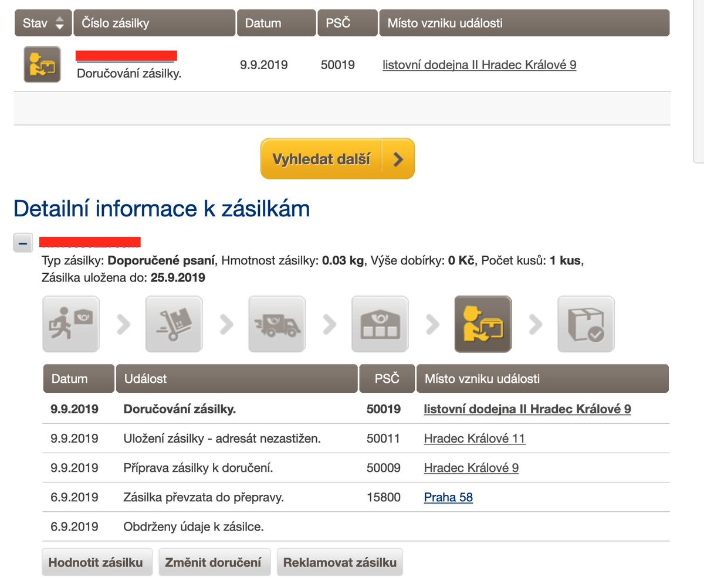Click Místo vzniku události header in top table
Screen dimensions: 704x588
[524, 23]
